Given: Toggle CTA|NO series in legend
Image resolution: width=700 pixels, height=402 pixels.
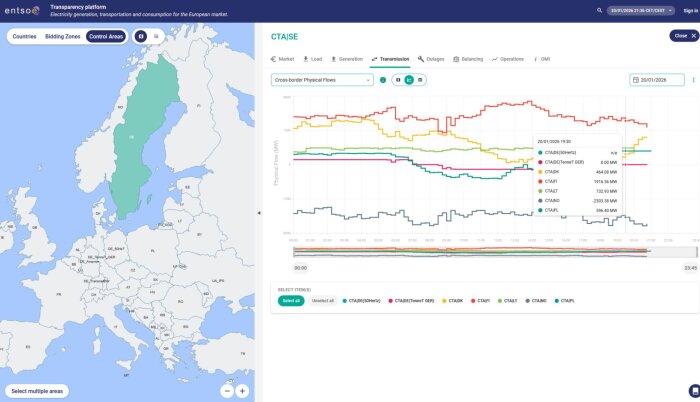Looking at the screenshot, I should 536,301.
